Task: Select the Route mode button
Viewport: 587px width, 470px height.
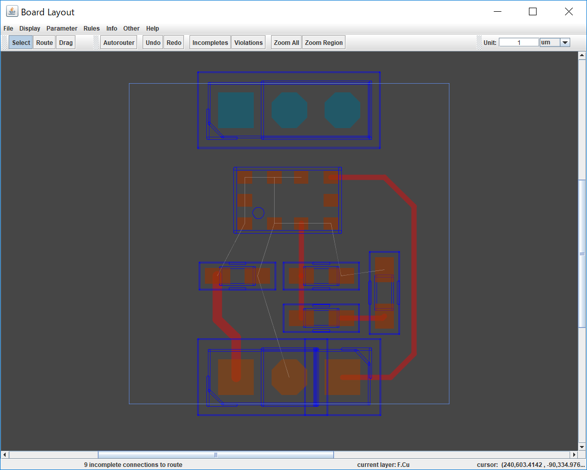Action: click(44, 43)
